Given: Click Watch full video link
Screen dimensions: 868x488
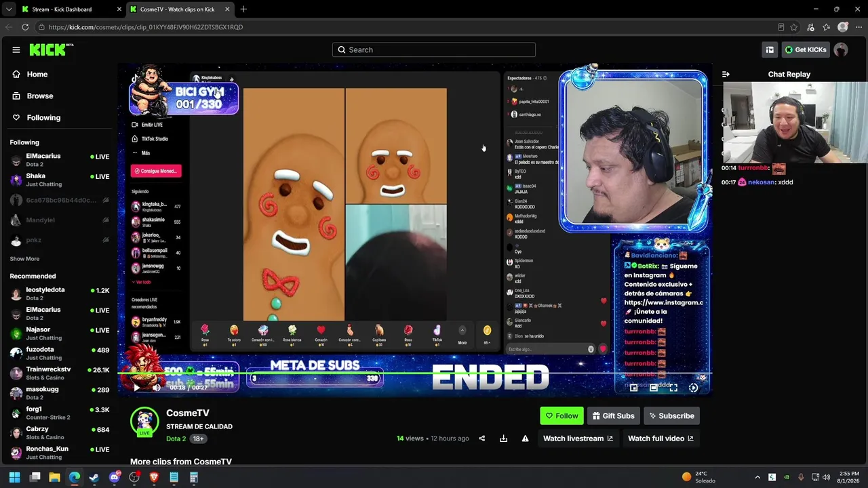Looking at the screenshot, I should (x=660, y=439).
